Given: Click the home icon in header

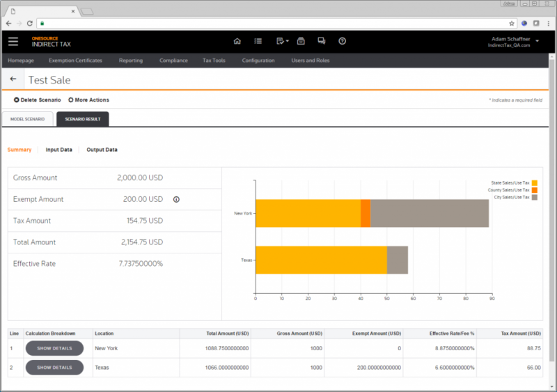Looking at the screenshot, I should [237, 41].
